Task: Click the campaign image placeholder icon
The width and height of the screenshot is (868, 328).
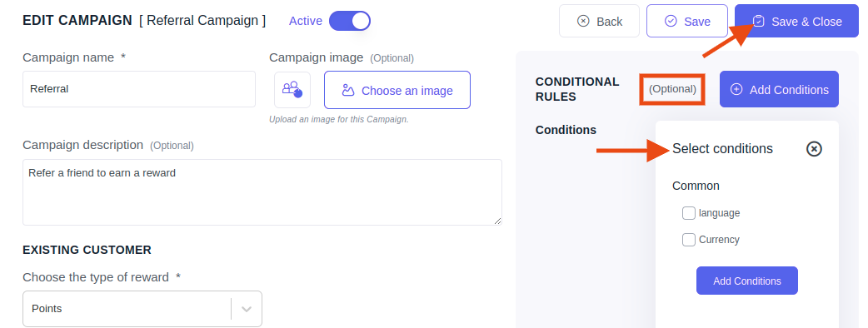Action: (292, 89)
